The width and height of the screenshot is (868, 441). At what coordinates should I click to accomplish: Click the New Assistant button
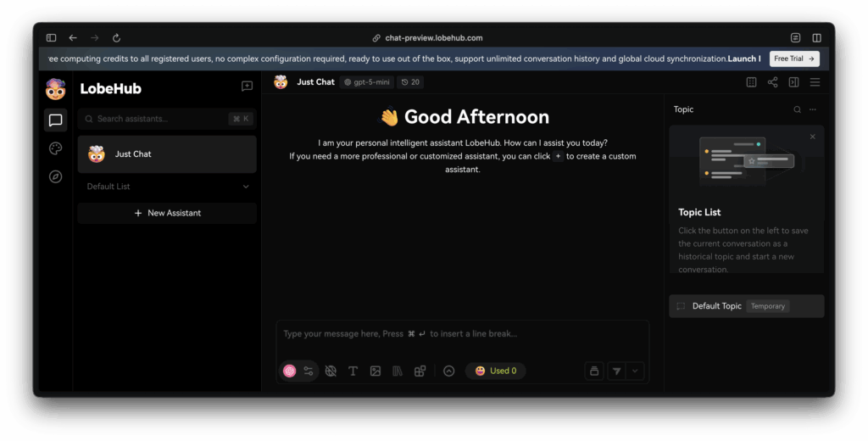click(x=167, y=213)
